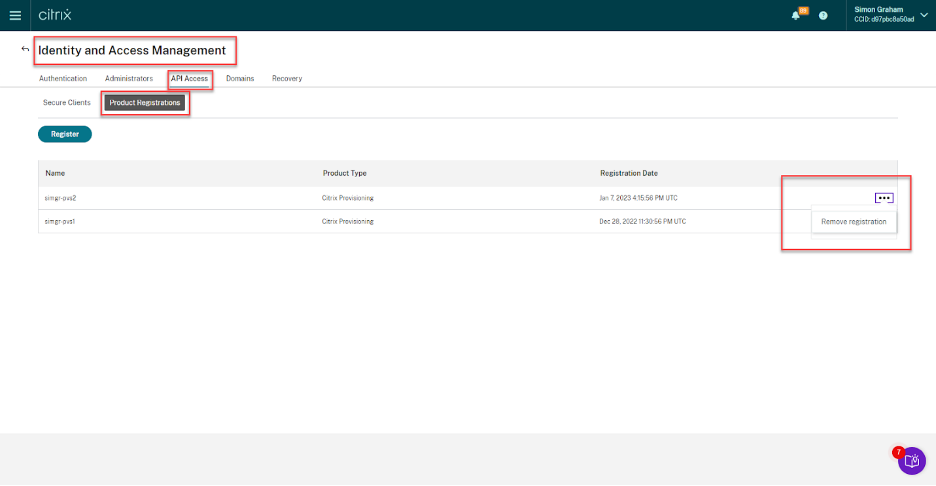Go to the Recovery tab
Viewport: 936px width, 486px height.
[x=287, y=78]
